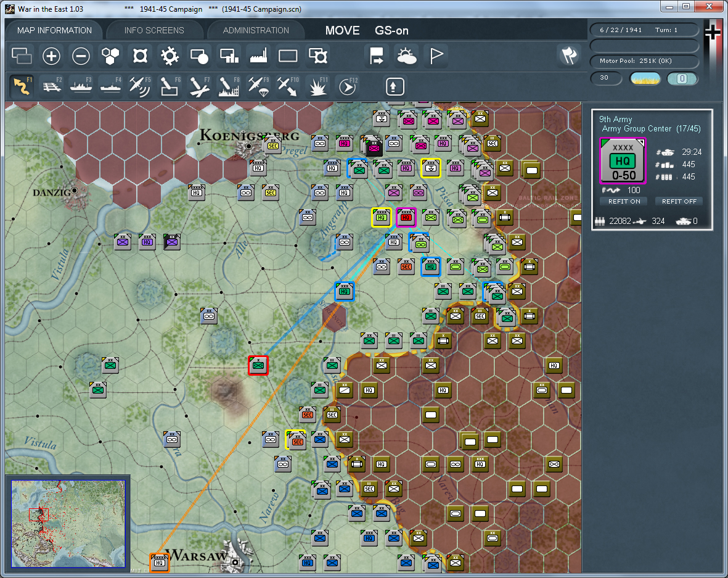Click the MOVE mode label
This screenshot has height=578, width=728.
click(342, 31)
